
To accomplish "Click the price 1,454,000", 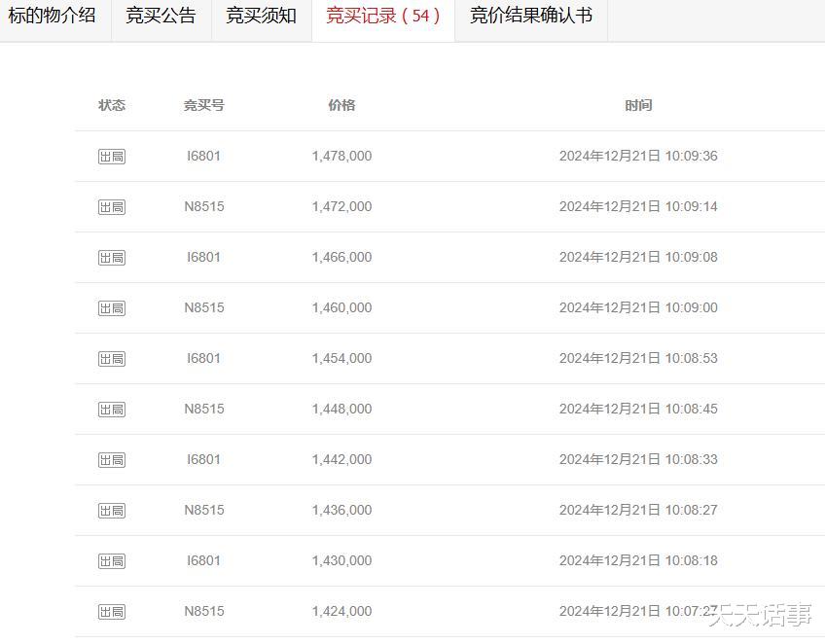I will click(342, 358).
